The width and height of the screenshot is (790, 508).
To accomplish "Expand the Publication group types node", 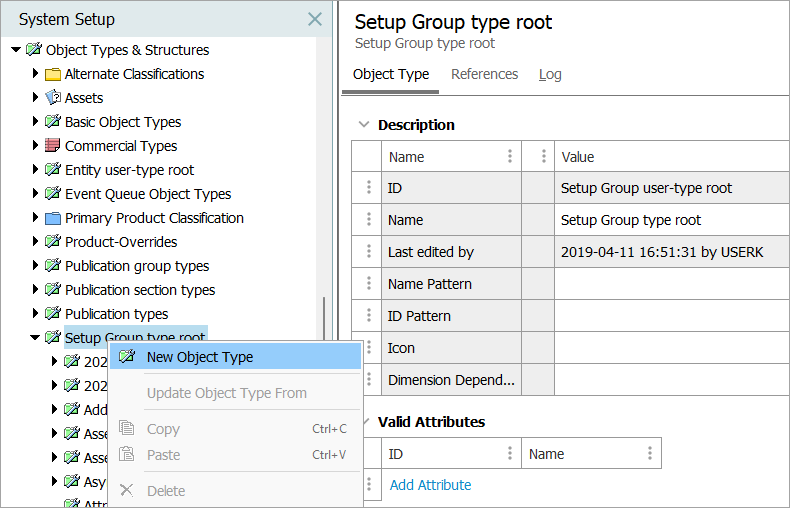I will pyautogui.click(x=36, y=266).
